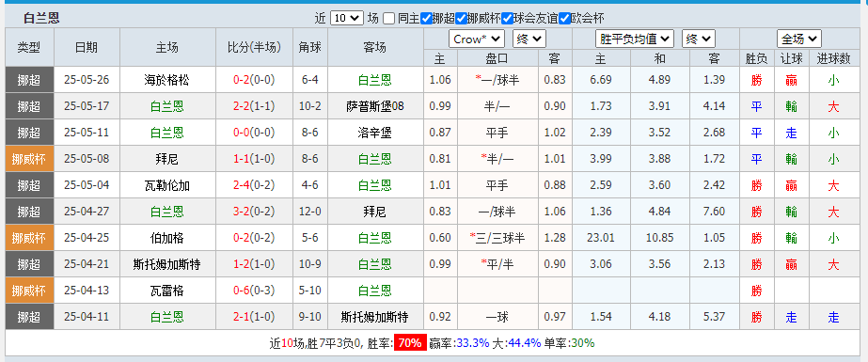Uncheck the 欧会杯 filter checkbox
The height and width of the screenshot is (362, 868).
coord(564,18)
